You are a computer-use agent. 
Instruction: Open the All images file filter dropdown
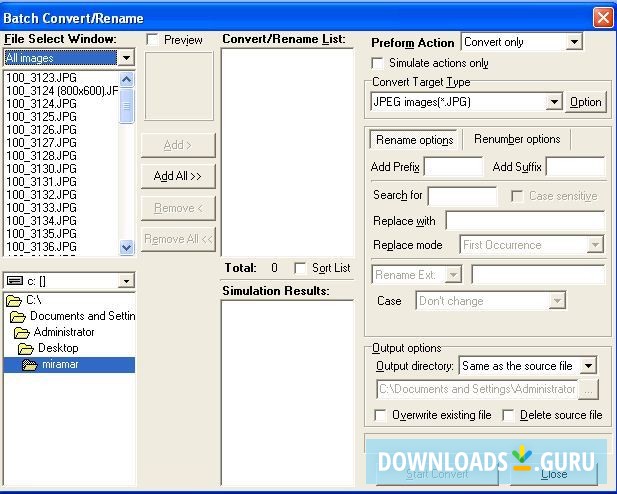coord(126,58)
